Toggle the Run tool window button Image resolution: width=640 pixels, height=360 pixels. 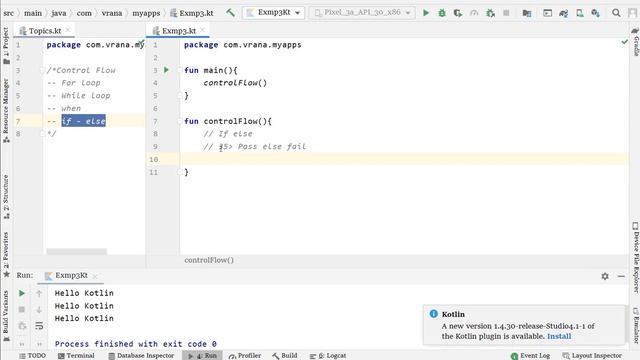[202, 356]
